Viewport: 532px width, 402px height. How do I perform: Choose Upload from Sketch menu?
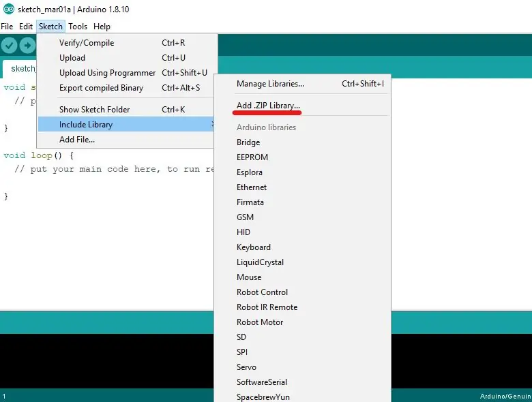click(x=127, y=58)
